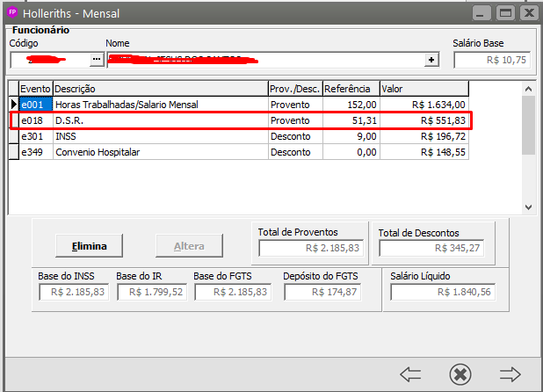Click the next record right arrow icon
Viewport: 543px width, 392px height.
pyautogui.click(x=510, y=374)
